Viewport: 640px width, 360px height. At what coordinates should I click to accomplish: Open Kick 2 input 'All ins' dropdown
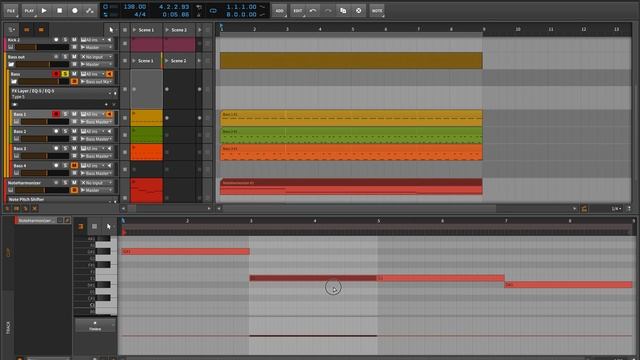coord(93,40)
